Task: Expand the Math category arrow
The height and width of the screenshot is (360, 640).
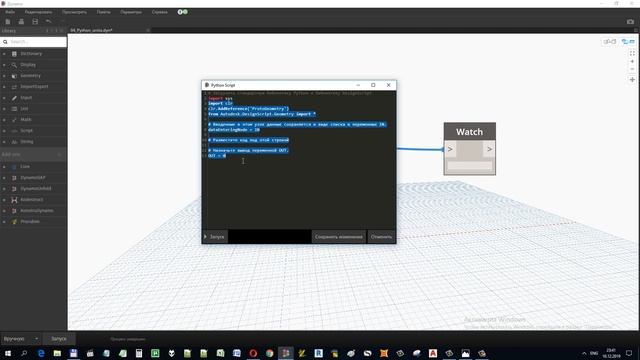Action: tap(4, 120)
